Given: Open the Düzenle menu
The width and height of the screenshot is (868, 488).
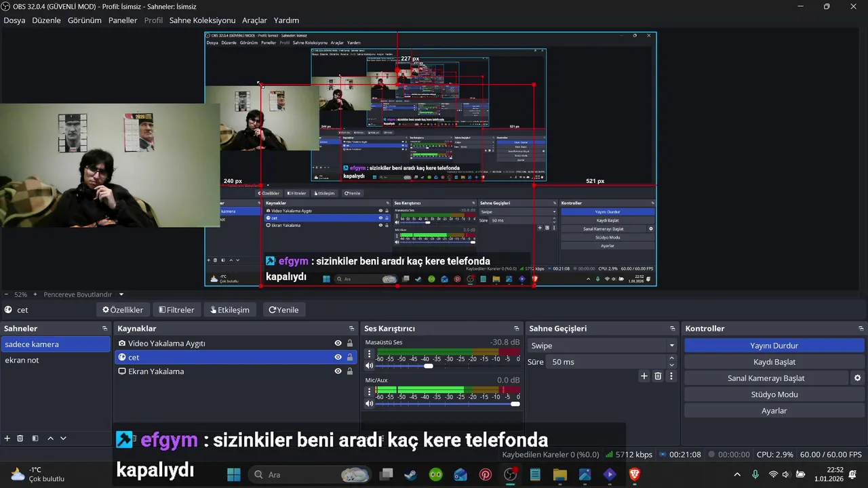Looking at the screenshot, I should click(46, 20).
